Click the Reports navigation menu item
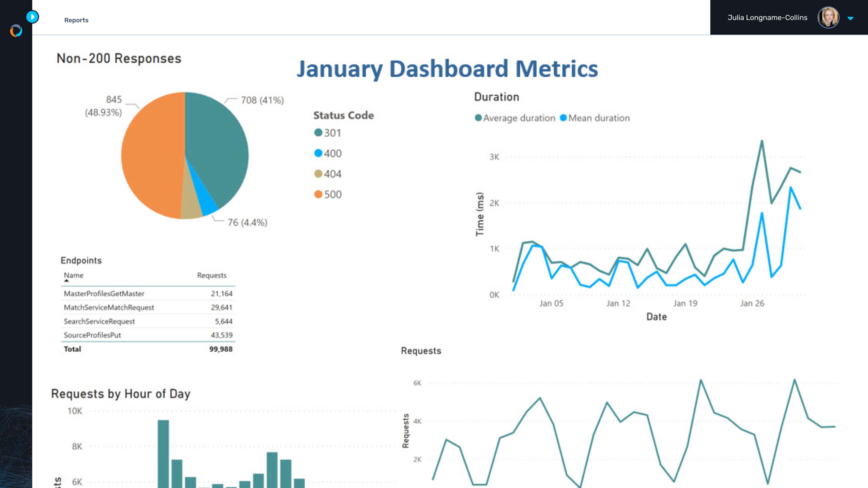The width and height of the screenshot is (868, 488). point(76,20)
